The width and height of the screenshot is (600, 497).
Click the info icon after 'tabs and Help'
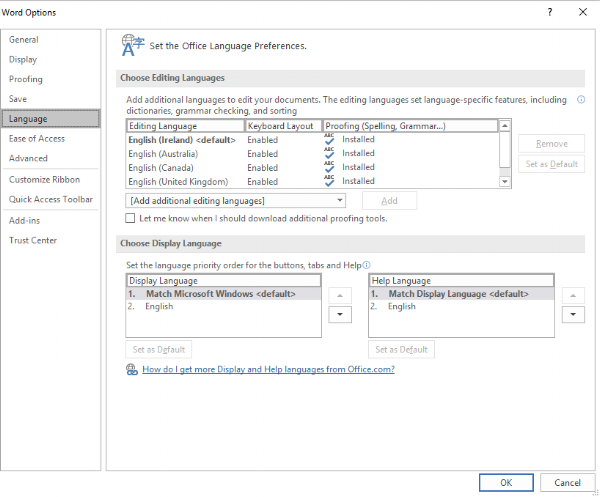click(366, 265)
